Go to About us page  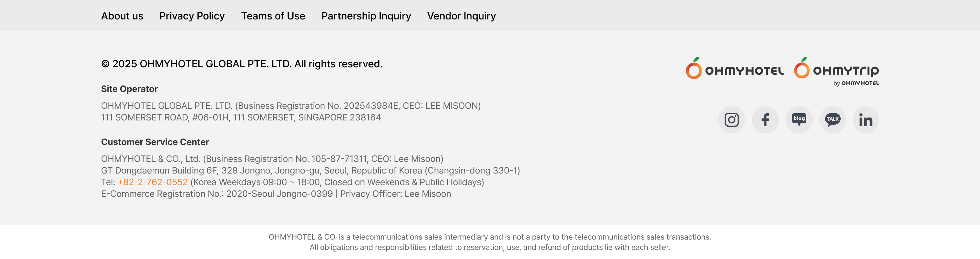point(122,16)
